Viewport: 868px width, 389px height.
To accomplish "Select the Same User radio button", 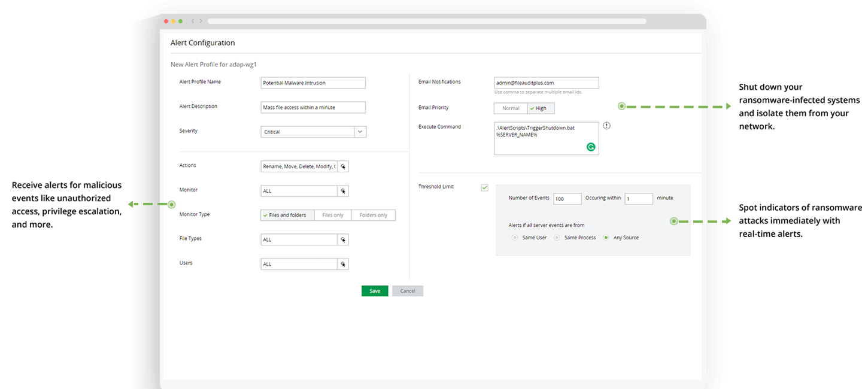I will 515,238.
